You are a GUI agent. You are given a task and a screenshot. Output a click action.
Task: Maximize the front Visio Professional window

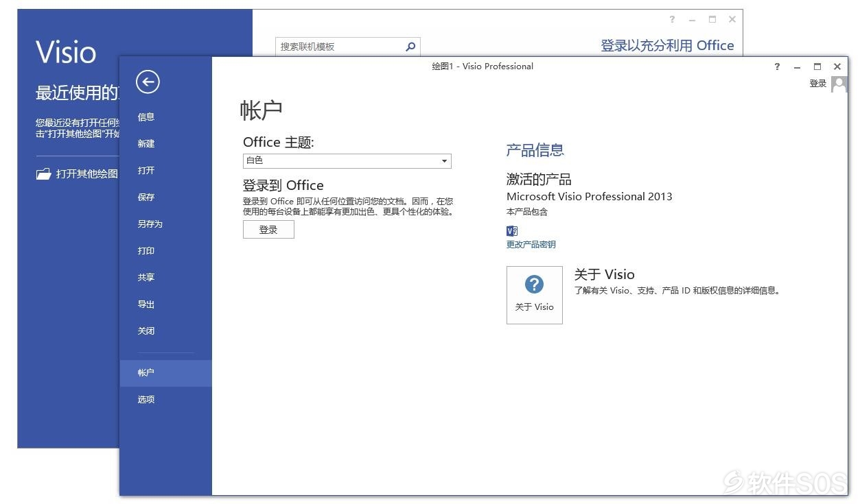[x=817, y=67]
